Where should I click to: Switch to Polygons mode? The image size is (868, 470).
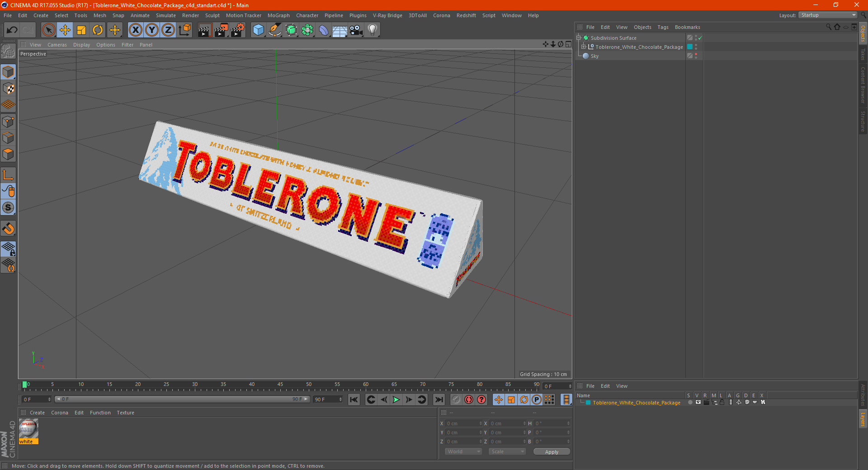[x=8, y=154]
